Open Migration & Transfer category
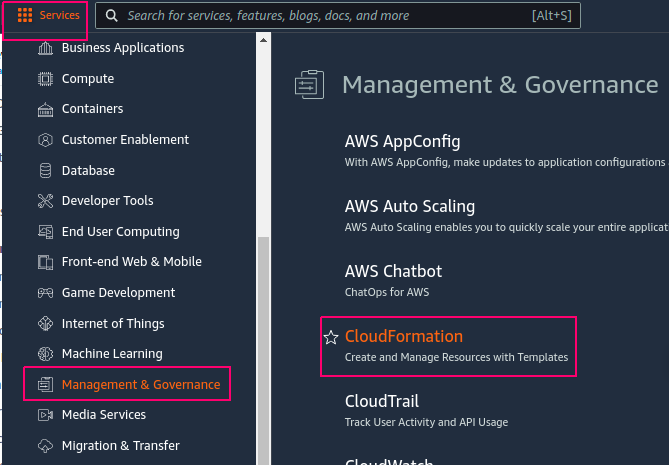Viewport: 669px width, 465px height. tap(121, 446)
